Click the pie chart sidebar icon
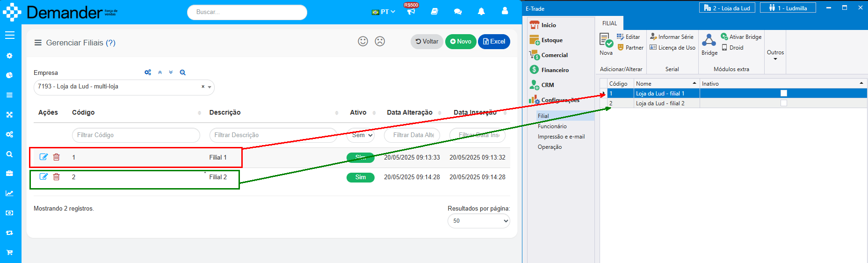 [x=9, y=75]
